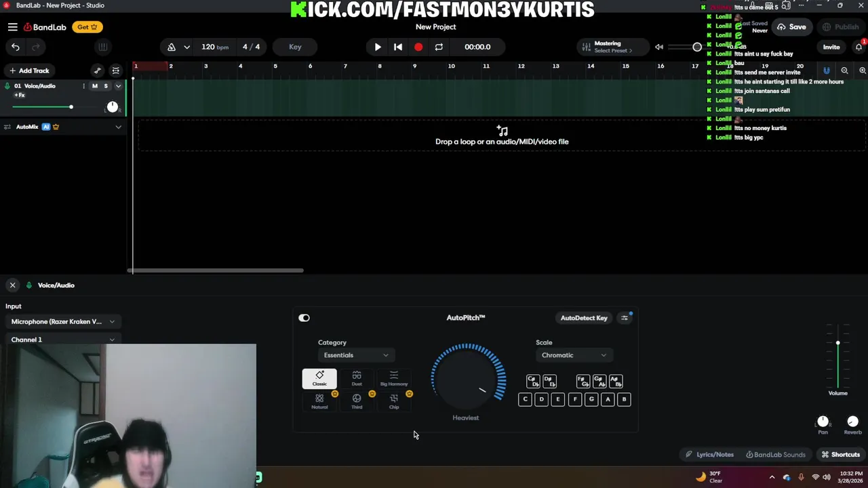Add Fx to Voice/Audio track
This screenshot has width=868, height=488.
coord(20,96)
